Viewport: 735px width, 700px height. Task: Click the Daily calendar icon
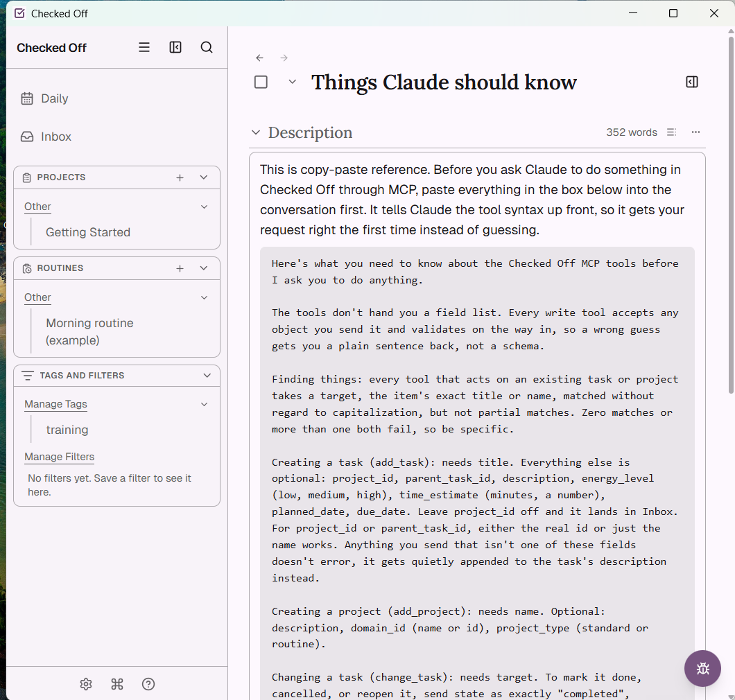point(27,98)
